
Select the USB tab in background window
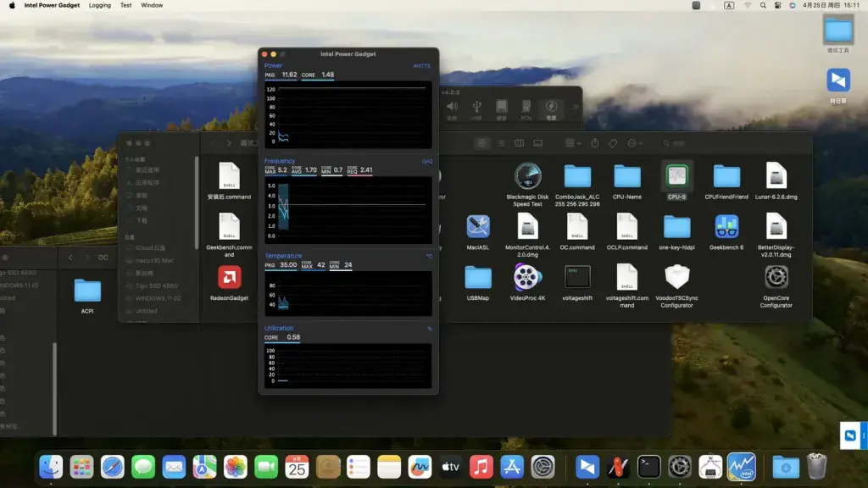[476, 109]
